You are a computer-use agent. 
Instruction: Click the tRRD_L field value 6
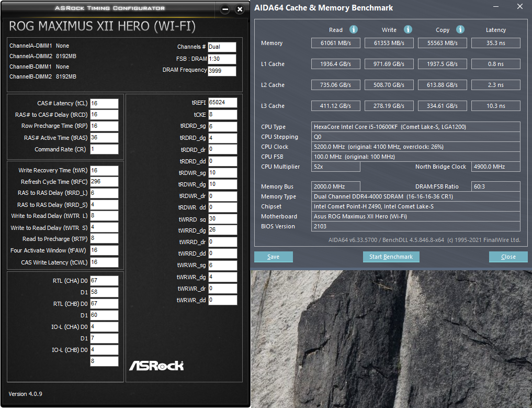(x=104, y=193)
